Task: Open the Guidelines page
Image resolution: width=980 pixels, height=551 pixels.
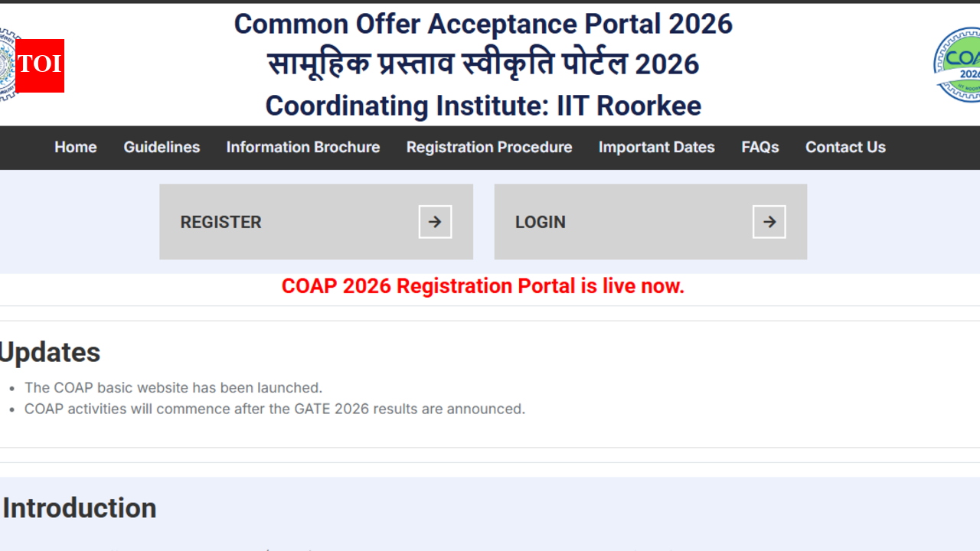Action: tap(162, 147)
